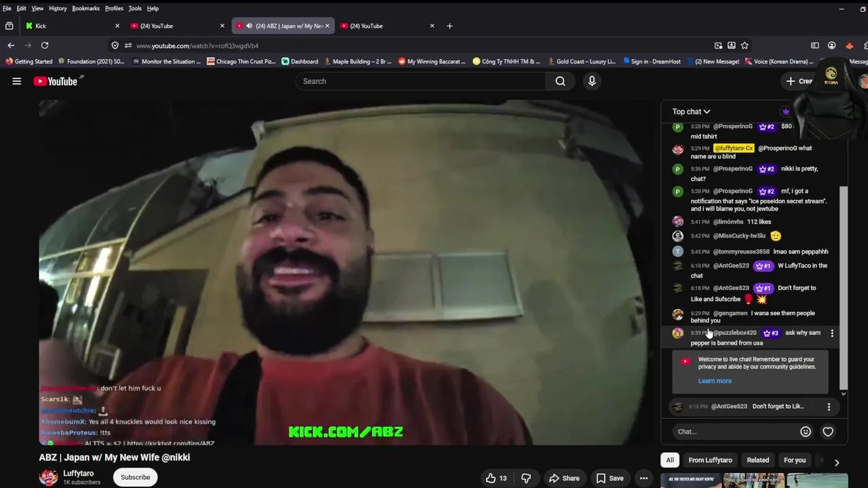
Task: Save the video to a playlist
Action: (610, 479)
